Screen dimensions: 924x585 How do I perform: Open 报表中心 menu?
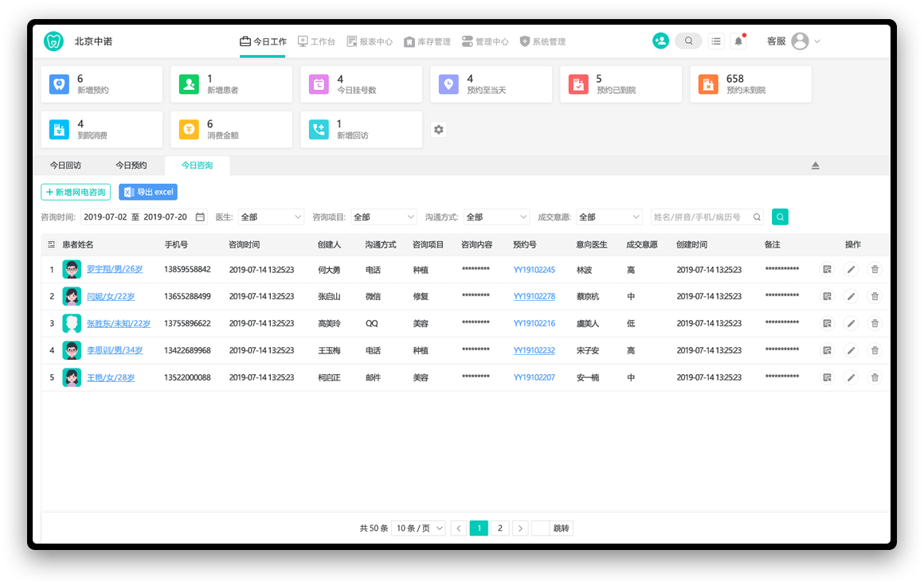pos(370,41)
